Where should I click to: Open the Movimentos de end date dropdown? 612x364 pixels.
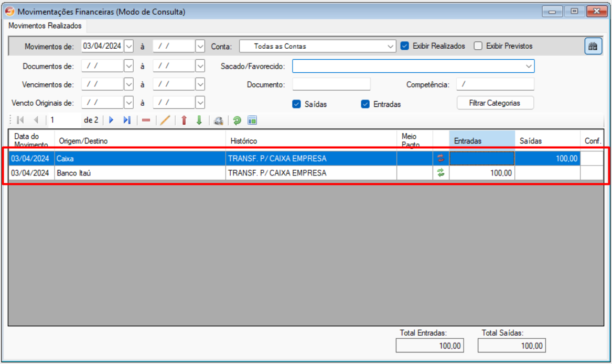200,46
